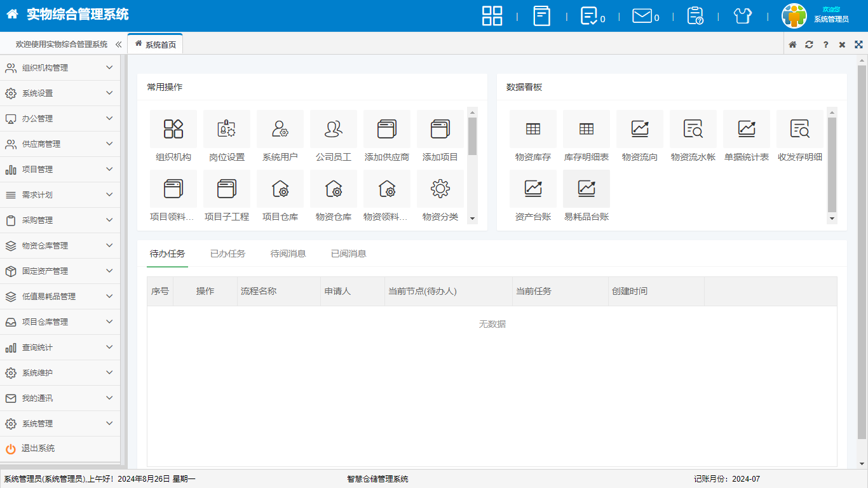Open the 添加供应商 shortcut icon
Viewport: 868px width, 488px height.
coord(386,129)
